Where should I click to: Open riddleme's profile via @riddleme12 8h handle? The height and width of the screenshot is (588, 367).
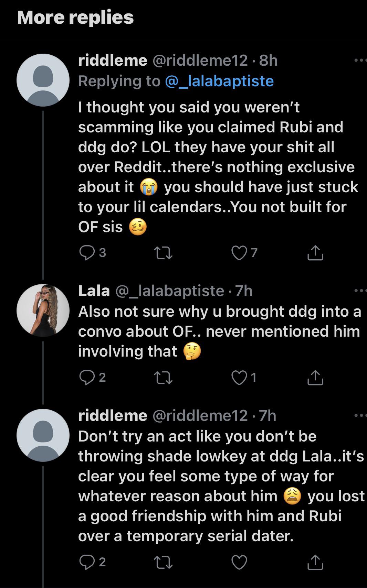200,61
